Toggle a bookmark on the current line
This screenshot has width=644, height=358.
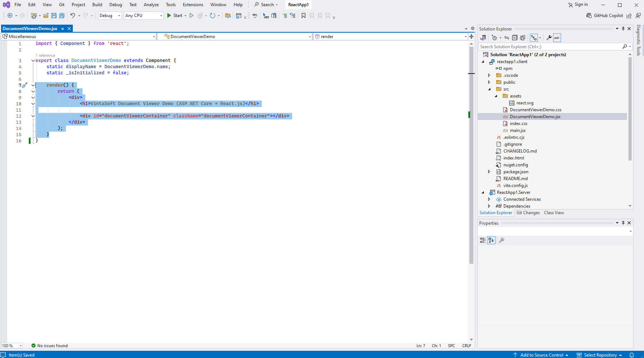[x=304, y=16]
